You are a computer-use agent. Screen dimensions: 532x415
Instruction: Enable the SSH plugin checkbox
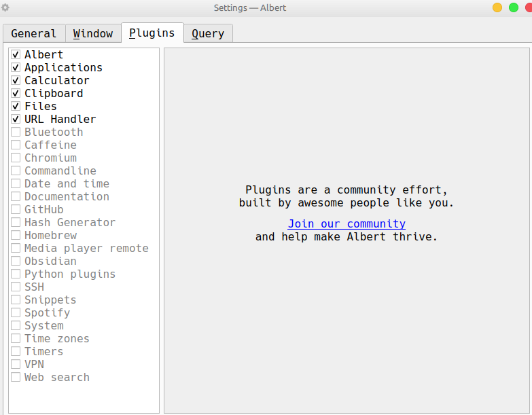[16, 287]
